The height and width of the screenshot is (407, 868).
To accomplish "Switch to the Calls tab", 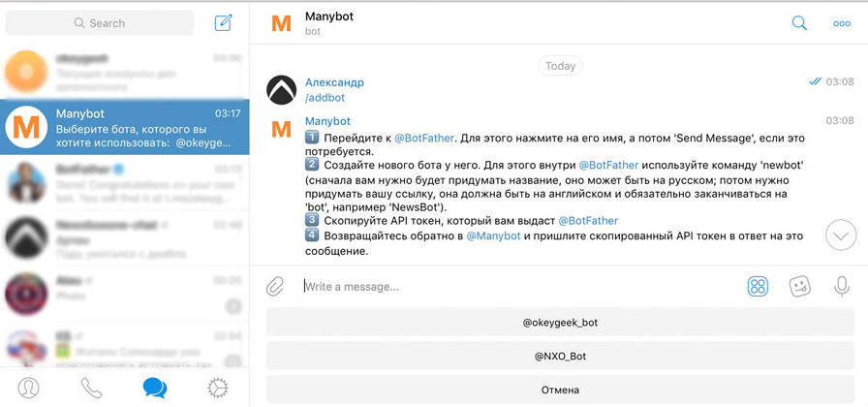I will pyautogui.click(x=92, y=388).
